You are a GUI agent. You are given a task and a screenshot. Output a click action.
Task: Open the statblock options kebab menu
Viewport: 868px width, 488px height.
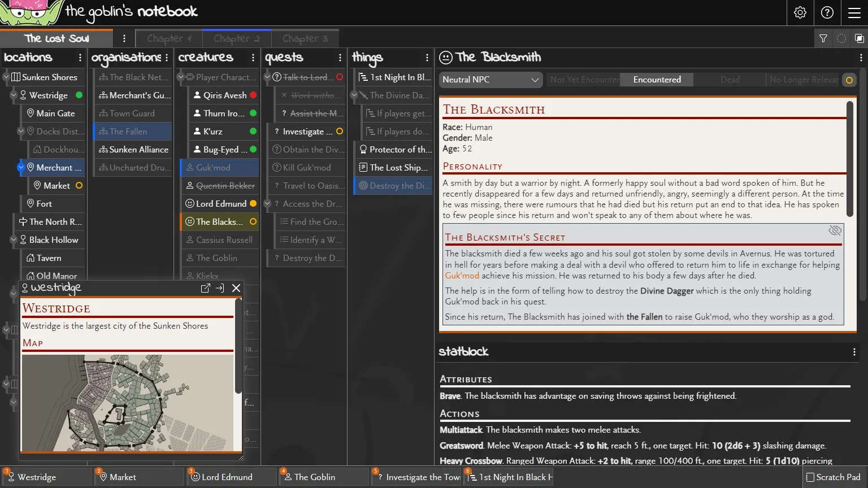coord(854,351)
